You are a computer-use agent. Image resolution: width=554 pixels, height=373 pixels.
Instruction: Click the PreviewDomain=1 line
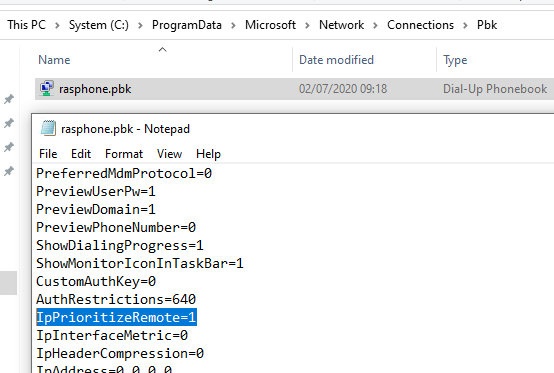coord(96,209)
